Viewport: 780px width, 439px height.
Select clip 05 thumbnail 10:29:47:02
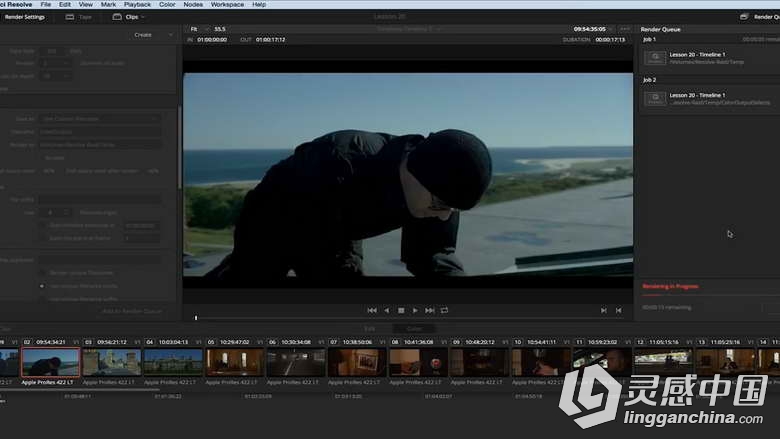(235, 362)
